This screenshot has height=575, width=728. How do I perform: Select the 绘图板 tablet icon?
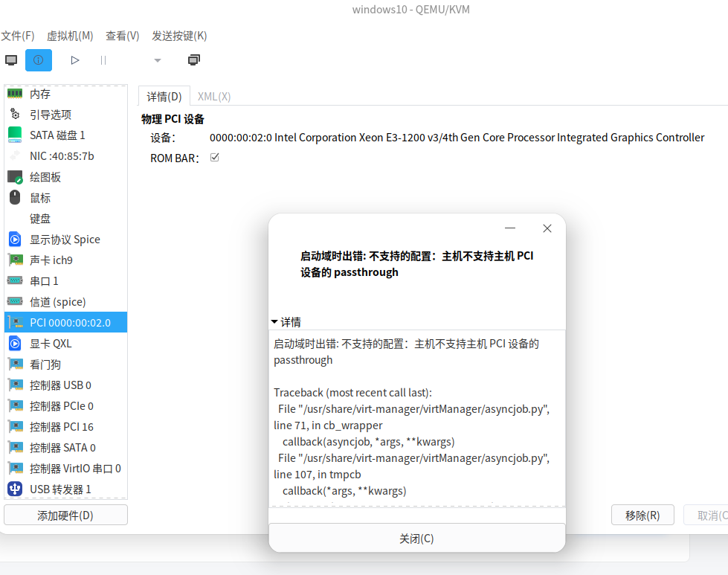[x=15, y=177]
